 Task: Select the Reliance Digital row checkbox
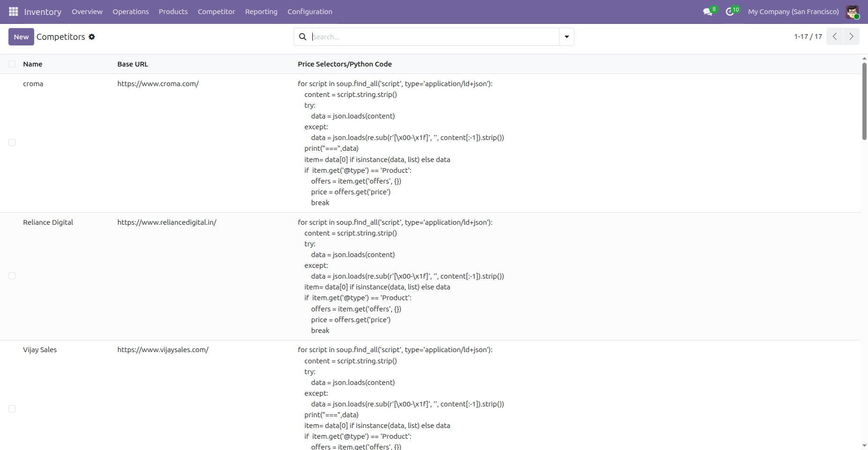[x=12, y=276]
